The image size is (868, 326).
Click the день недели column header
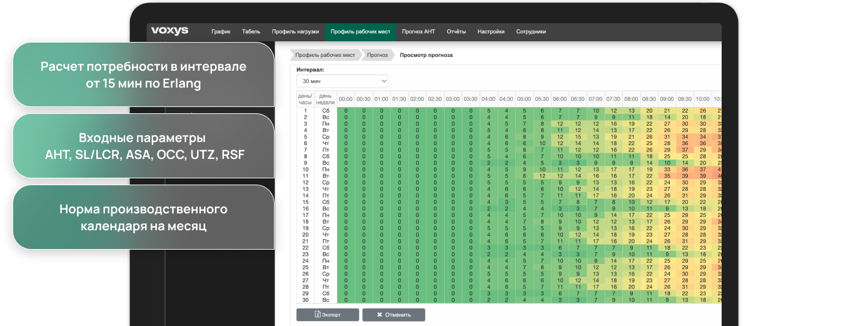[x=325, y=99]
